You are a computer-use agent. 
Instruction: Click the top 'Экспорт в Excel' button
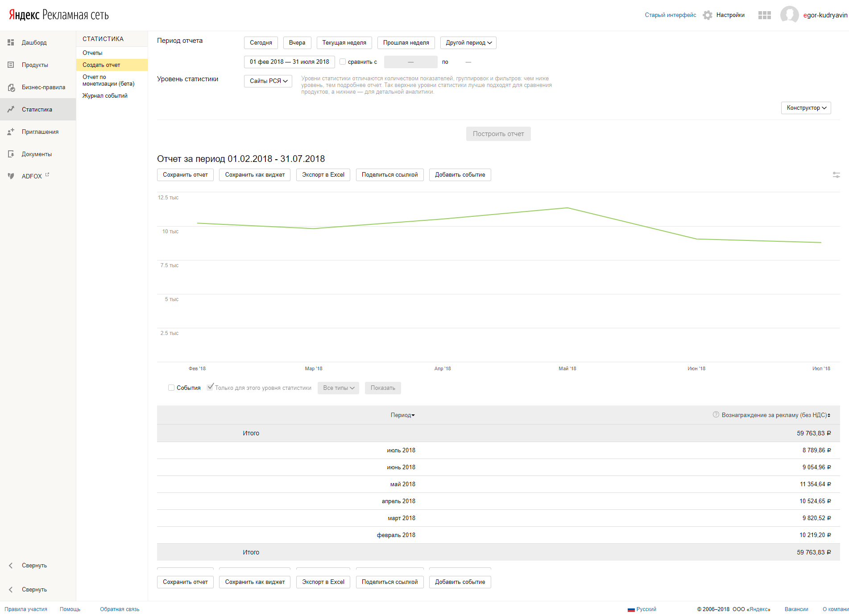323,175
